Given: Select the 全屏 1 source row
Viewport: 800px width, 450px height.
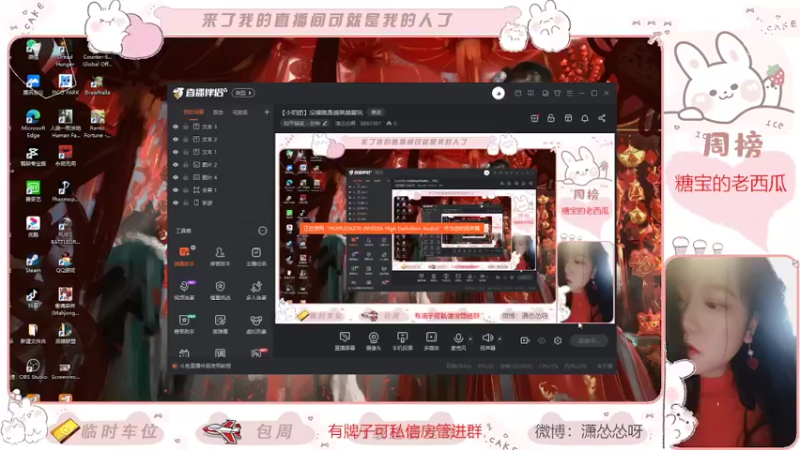Looking at the screenshot, I should click(x=221, y=190).
